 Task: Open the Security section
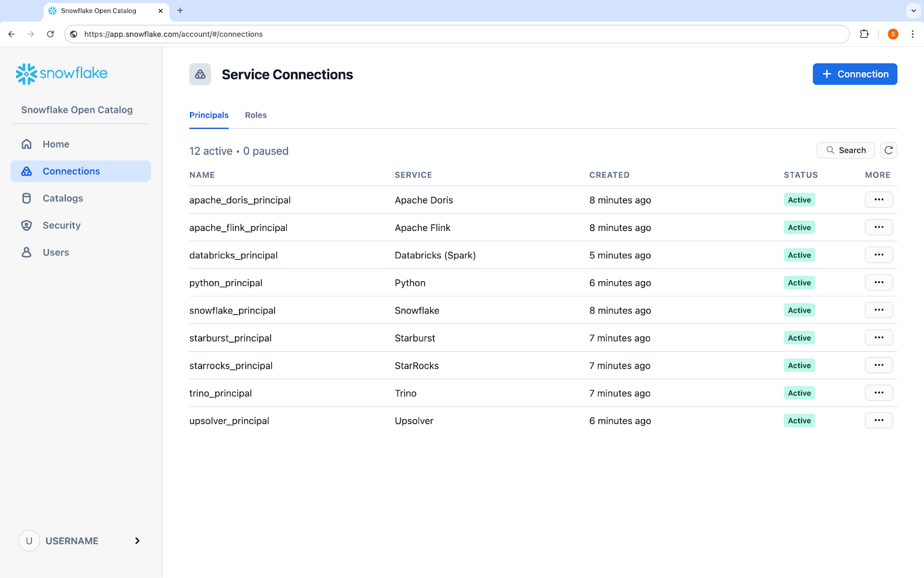[x=61, y=225]
